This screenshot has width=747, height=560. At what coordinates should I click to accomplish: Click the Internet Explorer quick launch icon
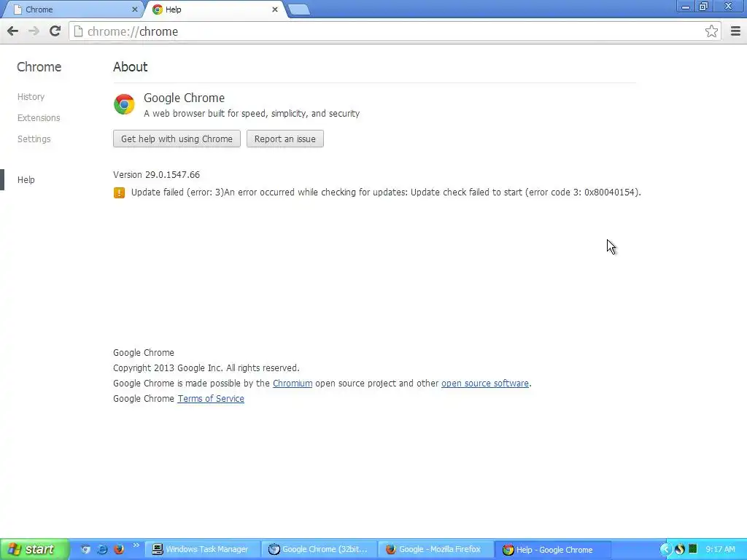(x=102, y=549)
